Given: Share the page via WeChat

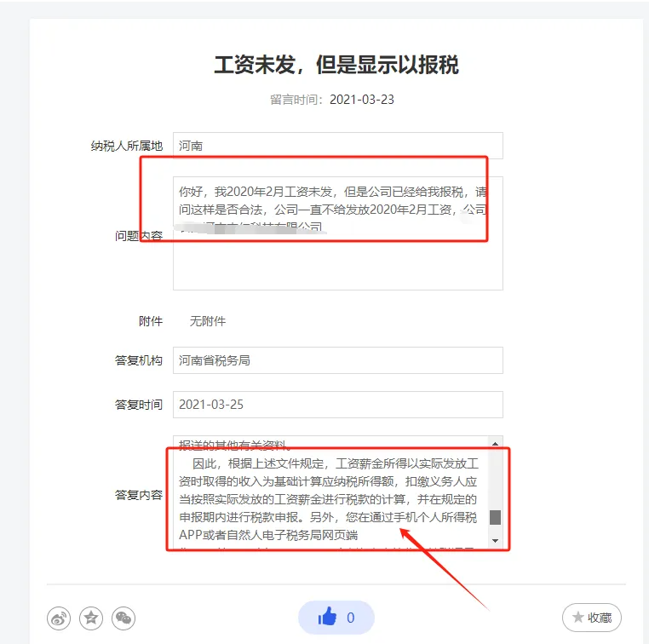Looking at the screenshot, I should click(123, 618).
